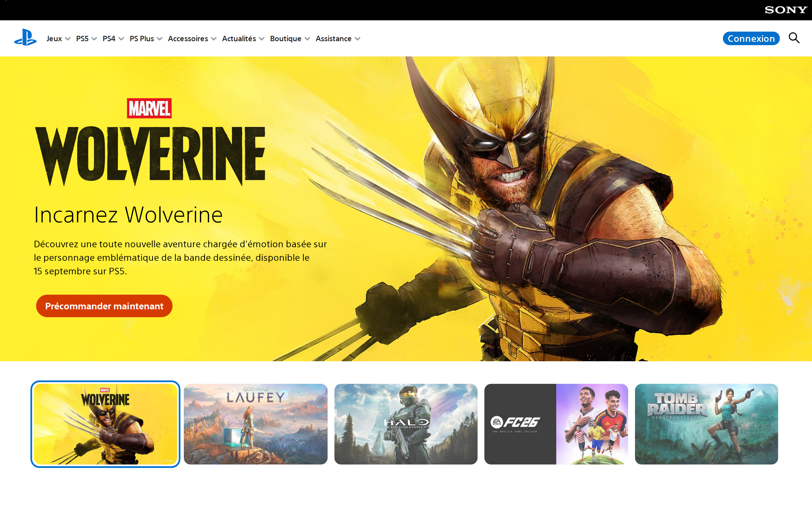Click the Marvel Wolverine hero logo
The image size is (812, 508).
pos(150,142)
